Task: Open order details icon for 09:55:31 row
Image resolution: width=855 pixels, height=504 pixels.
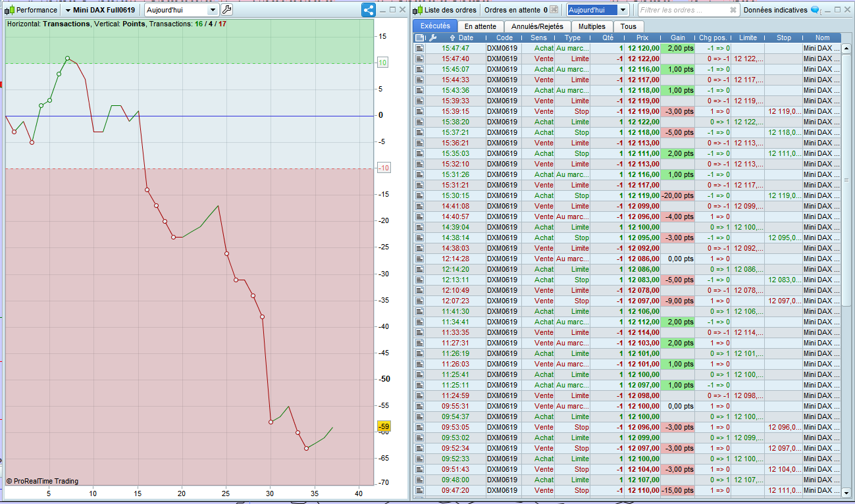Action: [x=419, y=406]
